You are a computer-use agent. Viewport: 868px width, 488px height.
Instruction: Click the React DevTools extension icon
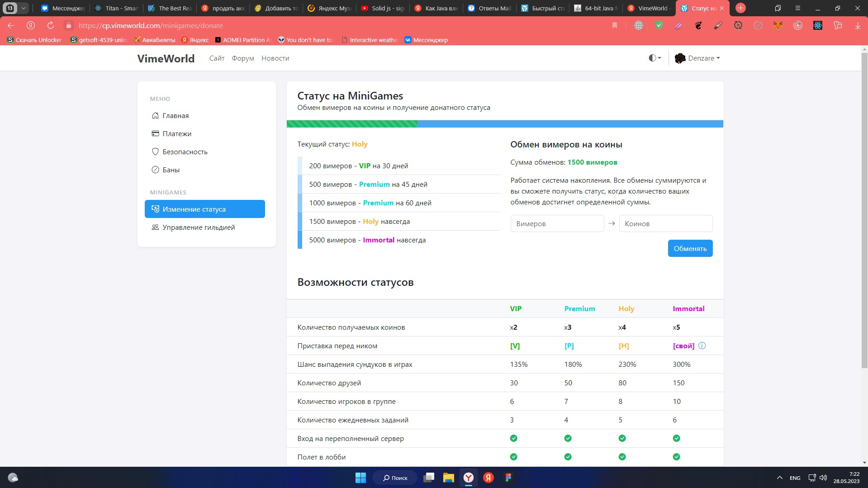817,26
